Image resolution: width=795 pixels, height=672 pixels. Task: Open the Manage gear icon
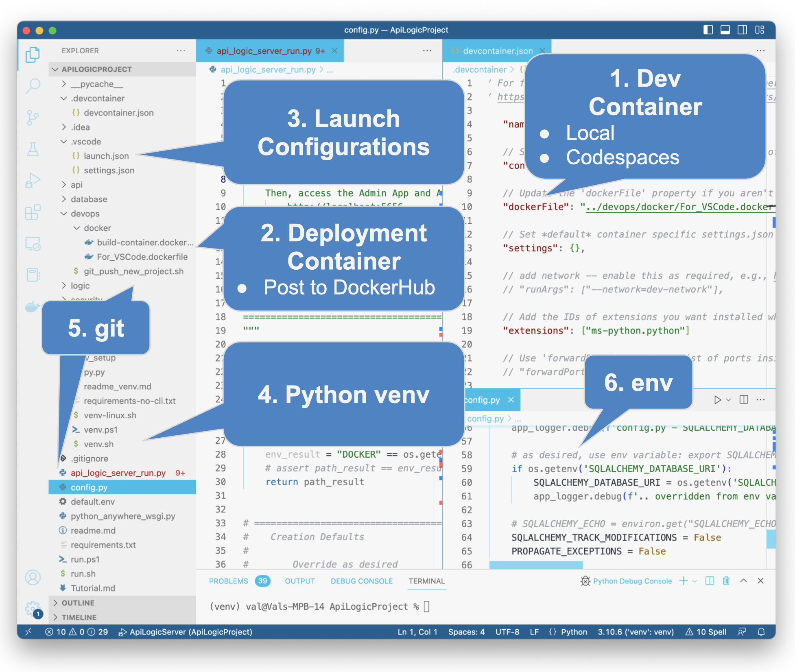pyautogui.click(x=33, y=609)
